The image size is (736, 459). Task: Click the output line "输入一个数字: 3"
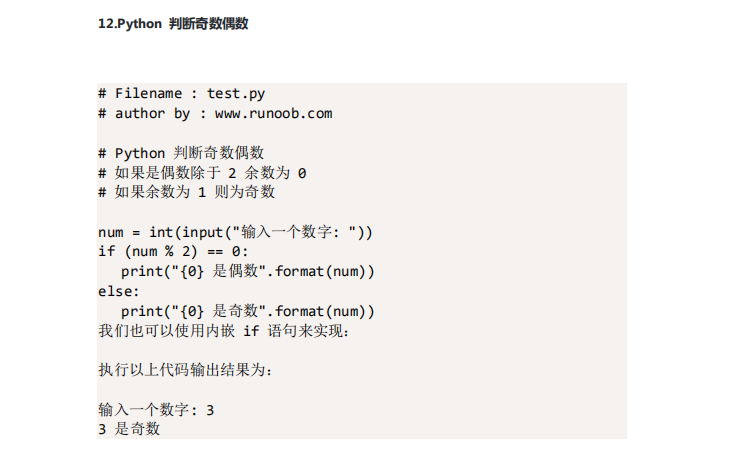156,410
